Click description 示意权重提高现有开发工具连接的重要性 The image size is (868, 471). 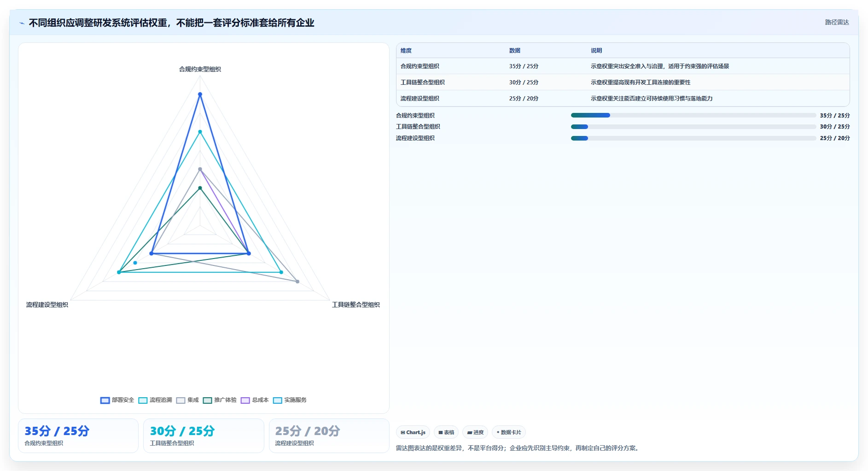tap(641, 82)
